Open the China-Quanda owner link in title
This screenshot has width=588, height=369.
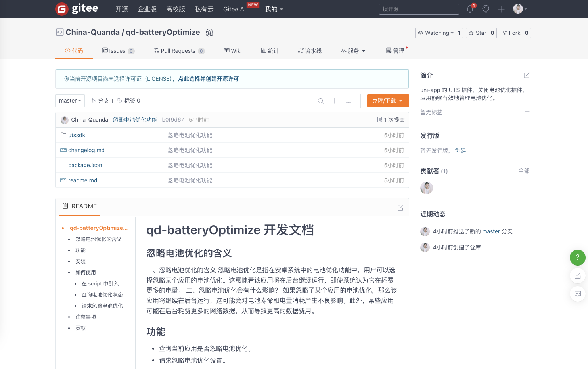[x=92, y=32]
